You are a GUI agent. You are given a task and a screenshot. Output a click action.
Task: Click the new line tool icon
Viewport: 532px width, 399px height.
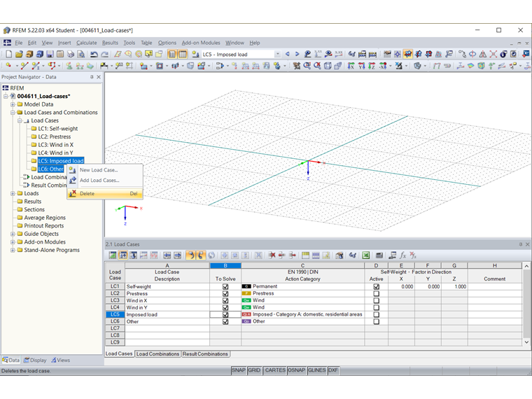(x=24, y=66)
